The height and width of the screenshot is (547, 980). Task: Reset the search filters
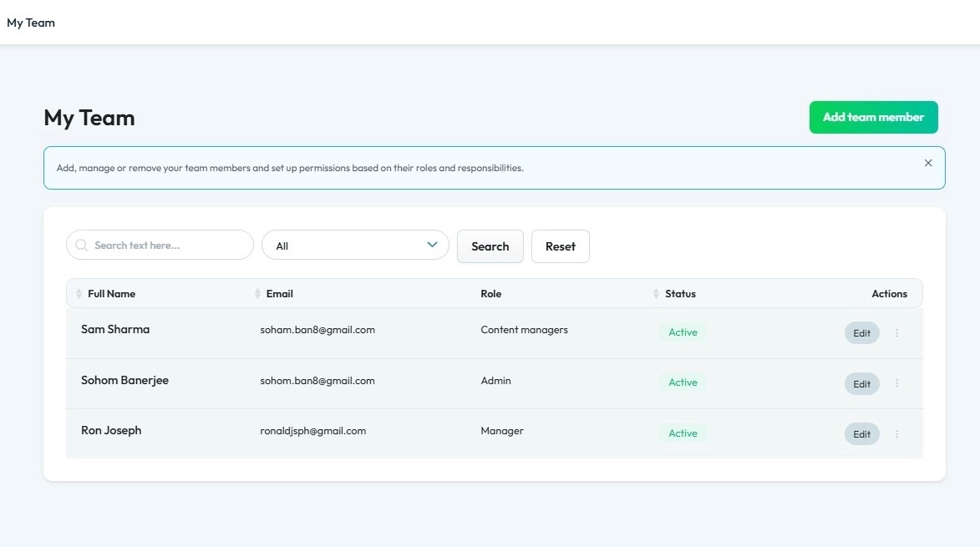coord(560,246)
